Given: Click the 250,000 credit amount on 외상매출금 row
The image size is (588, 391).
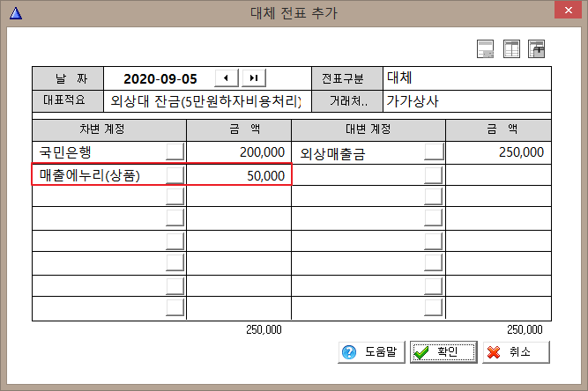Looking at the screenshot, I should pyautogui.click(x=498, y=152).
